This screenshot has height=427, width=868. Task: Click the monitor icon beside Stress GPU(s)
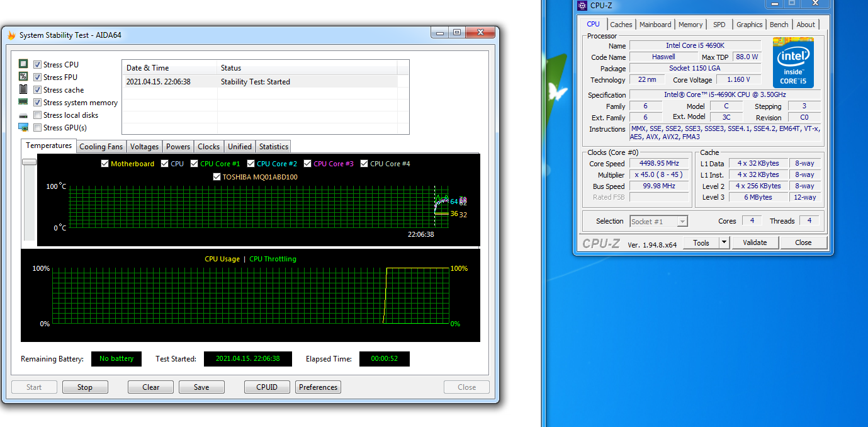[x=23, y=127]
